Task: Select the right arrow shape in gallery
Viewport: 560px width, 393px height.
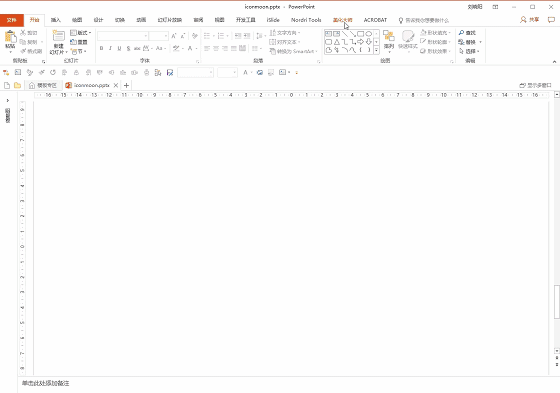Action: click(x=360, y=42)
